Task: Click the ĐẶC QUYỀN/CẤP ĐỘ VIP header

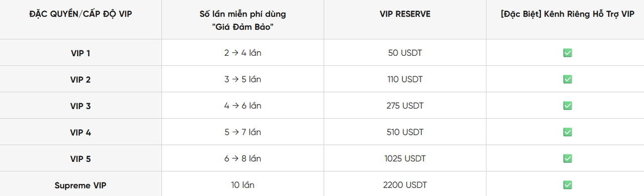Action: (80, 14)
